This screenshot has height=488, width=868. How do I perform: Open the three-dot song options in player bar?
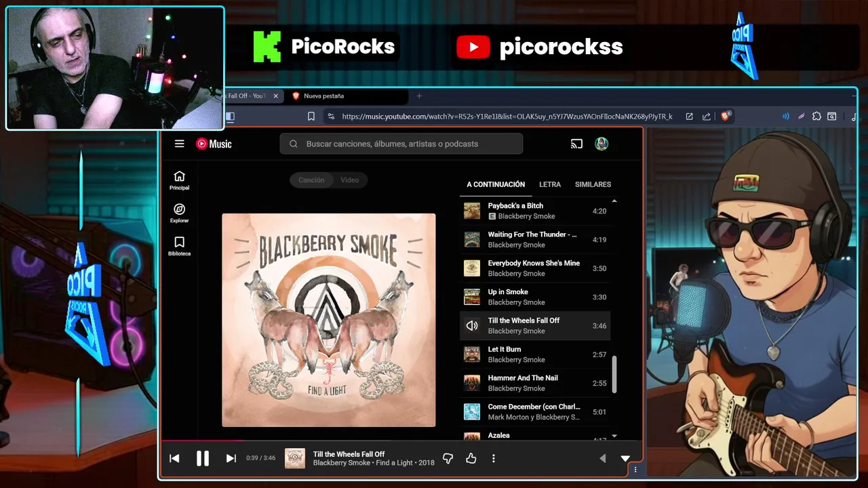pos(493,458)
